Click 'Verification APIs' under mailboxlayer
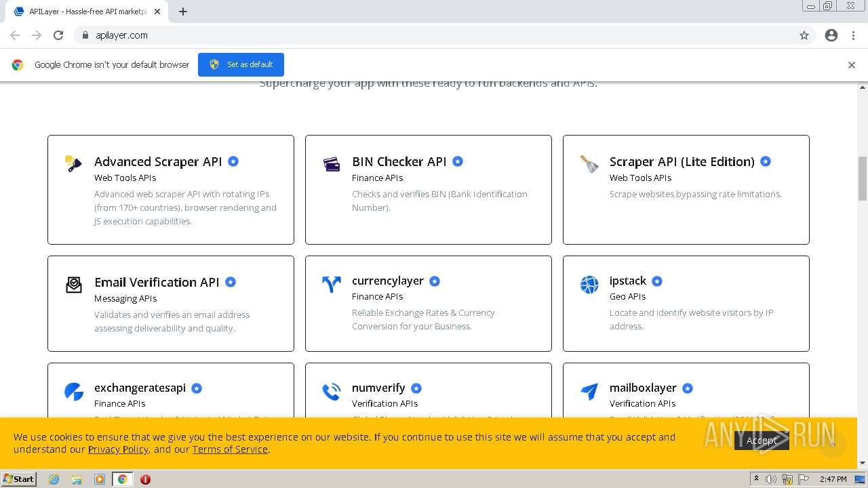The width and height of the screenshot is (868, 488). tap(642, 403)
